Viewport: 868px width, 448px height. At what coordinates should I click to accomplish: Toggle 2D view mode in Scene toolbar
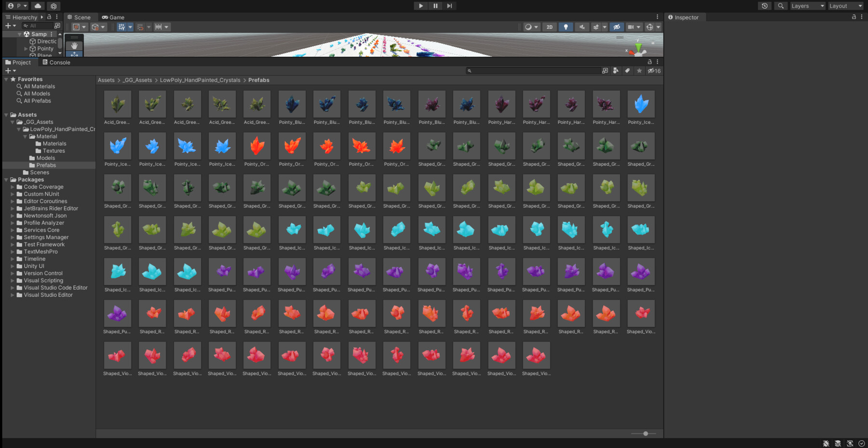[549, 26]
